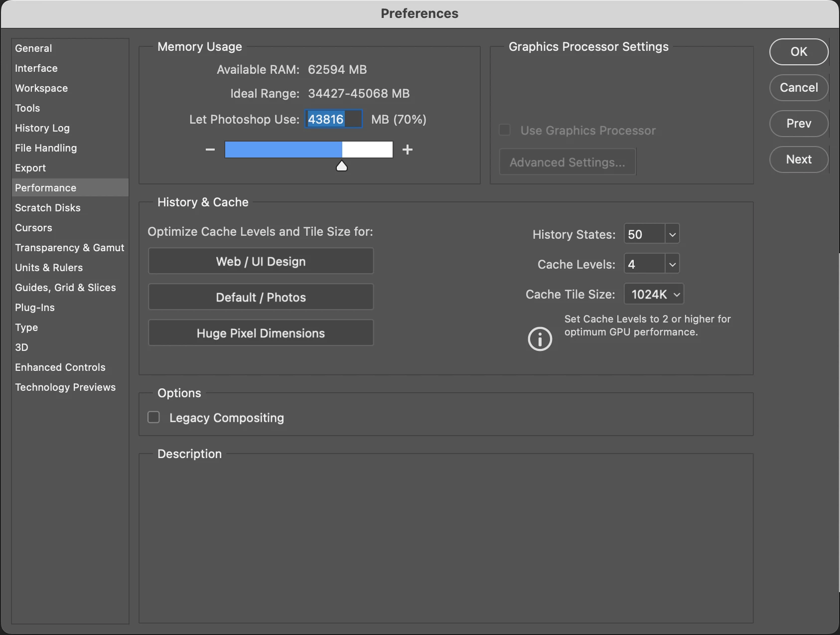The width and height of the screenshot is (840, 635).
Task: Click the Prev button
Action: [x=799, y=124]
